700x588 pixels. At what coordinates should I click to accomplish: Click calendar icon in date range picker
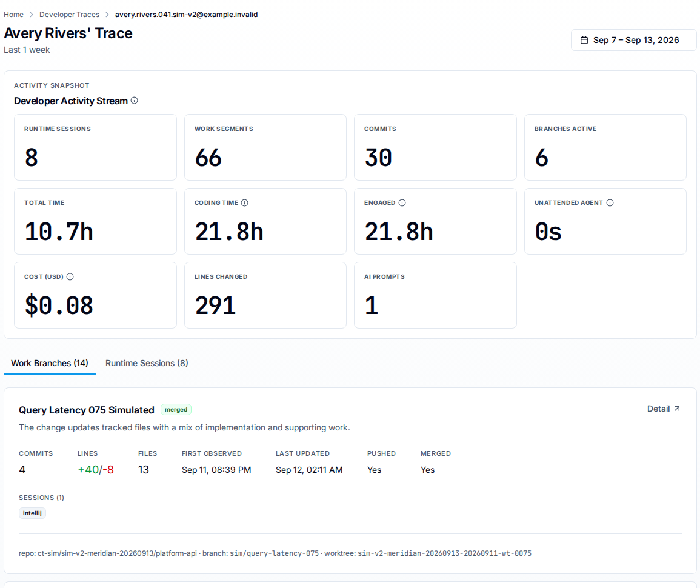coord(584,40)
